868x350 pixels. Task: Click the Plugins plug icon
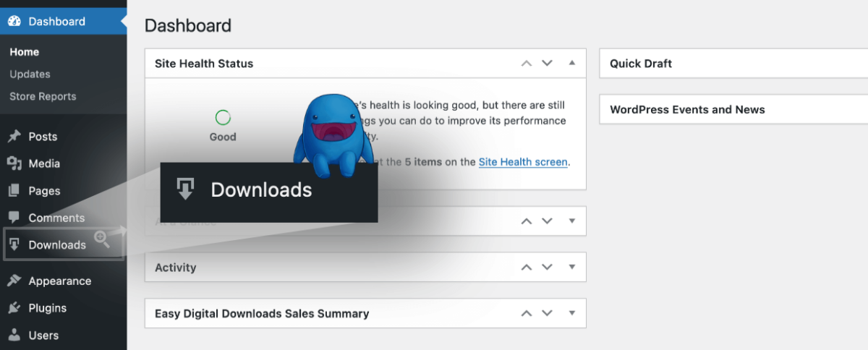pos(14,308)
